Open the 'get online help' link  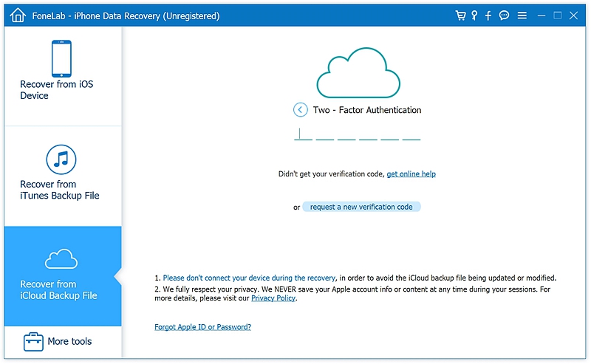[x=411, y=174]
